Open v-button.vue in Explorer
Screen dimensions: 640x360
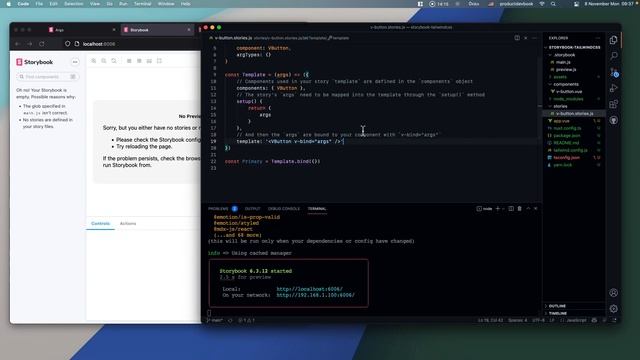(573, 91)
